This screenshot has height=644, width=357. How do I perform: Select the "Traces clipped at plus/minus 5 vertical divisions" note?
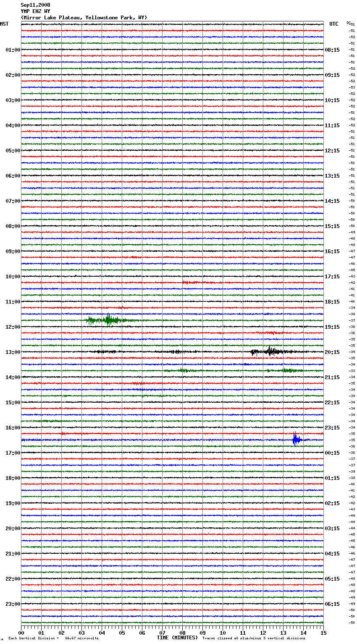pos(254,639)
